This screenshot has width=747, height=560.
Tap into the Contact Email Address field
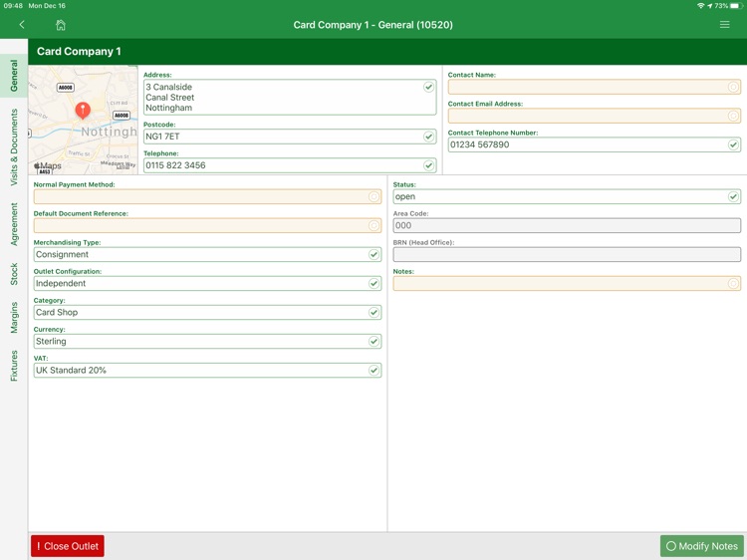coord(594,116)
